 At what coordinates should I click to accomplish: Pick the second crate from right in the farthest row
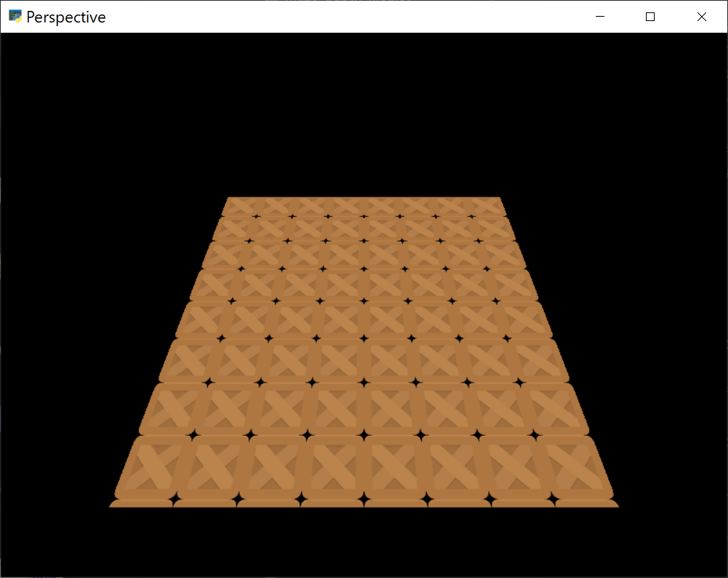[450, 207]
